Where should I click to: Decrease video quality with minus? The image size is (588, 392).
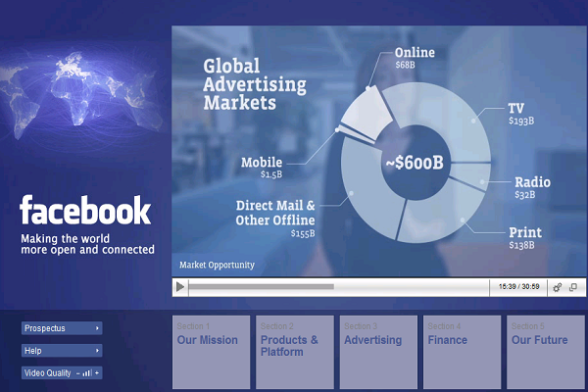78,373
